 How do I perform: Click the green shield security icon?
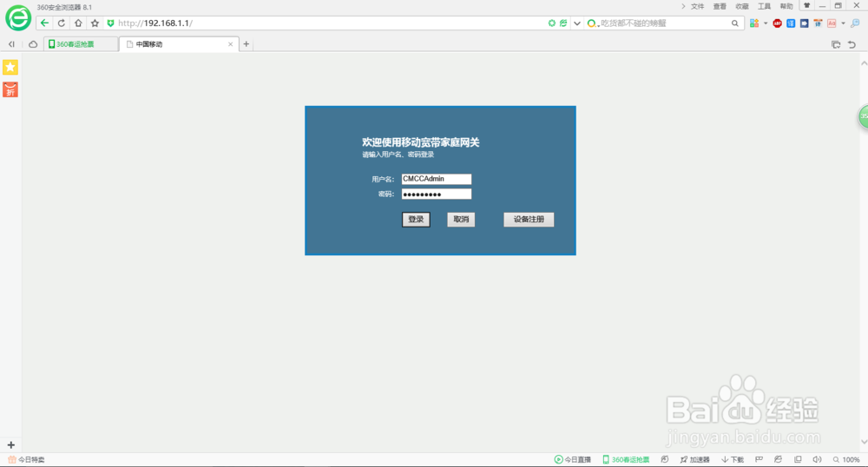coord(110,23)
